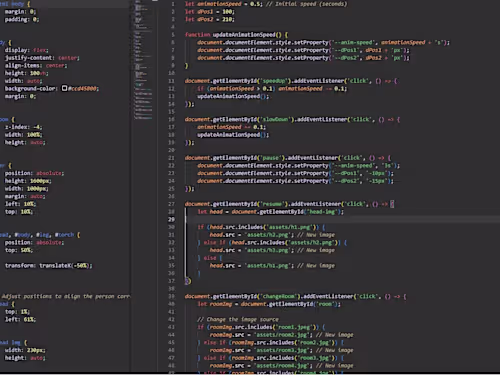Screen dimensions: 500x375
Task: Click 'let roomImg = document.getElementById' line
Action: (x=269, y=304)
